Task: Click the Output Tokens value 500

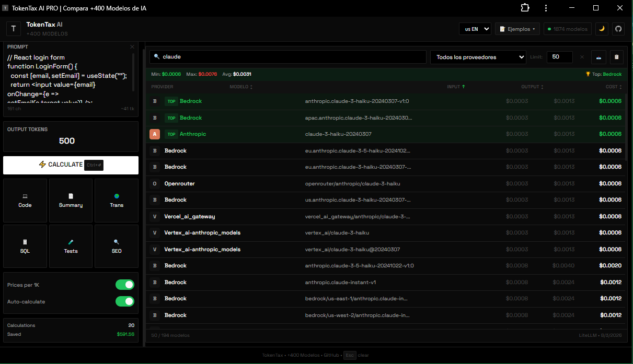Action: tap(67, 141)
